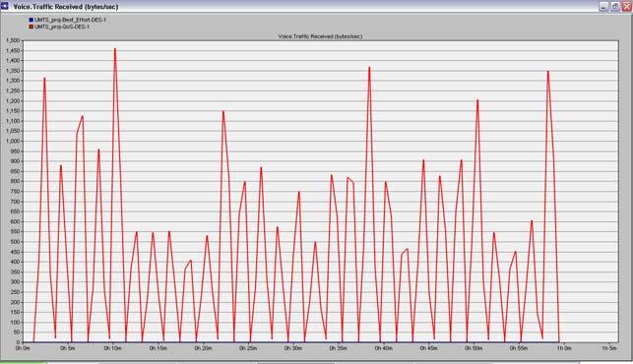This screenshot has height=364, width=633.
Task: Click the last tall red peak before 1h 0m
Action: [547, 72]
